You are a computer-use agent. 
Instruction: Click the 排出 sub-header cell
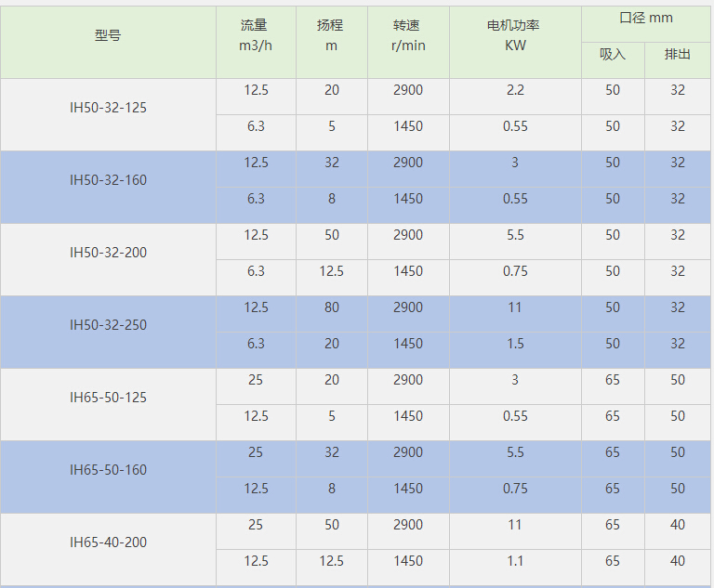coord(678,54)
